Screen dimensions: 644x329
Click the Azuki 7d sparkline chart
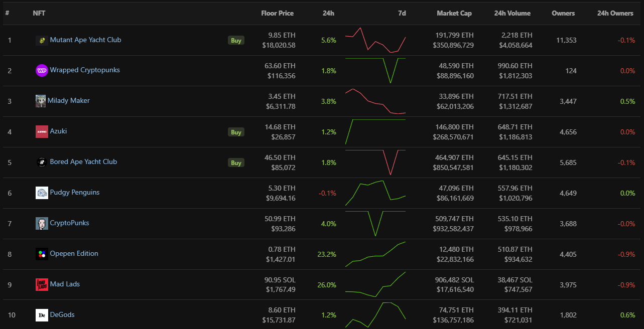[375, 132]
